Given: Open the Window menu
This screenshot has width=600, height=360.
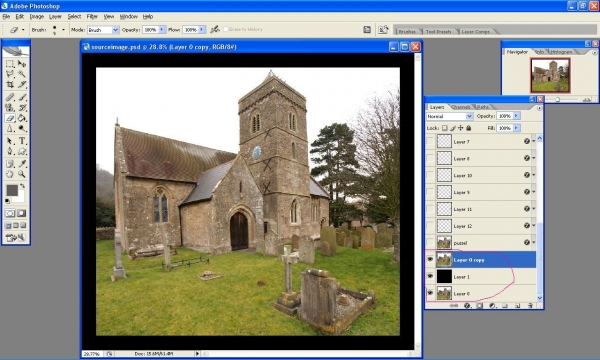Looking at the screenshot, I should click(129, 16).
